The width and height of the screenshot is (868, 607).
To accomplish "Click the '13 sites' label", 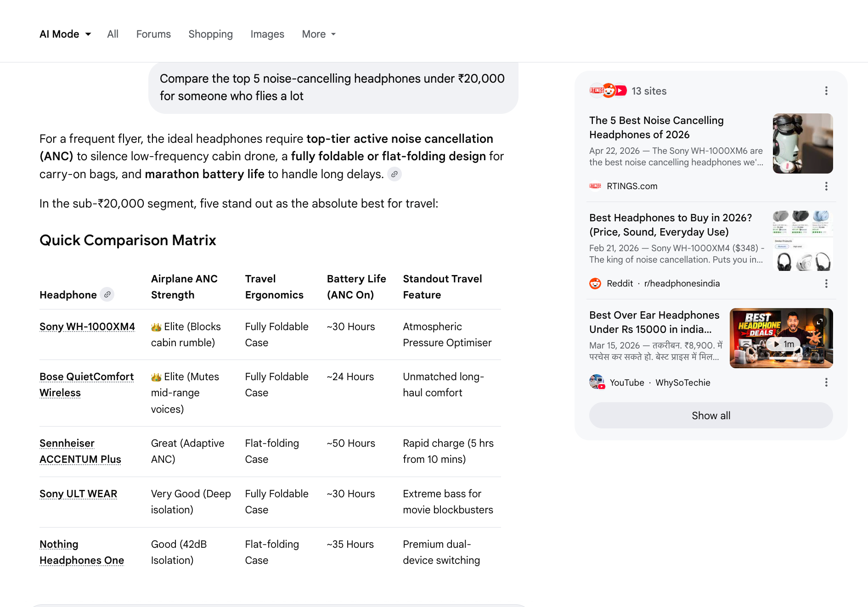I will tap(649, 91).
